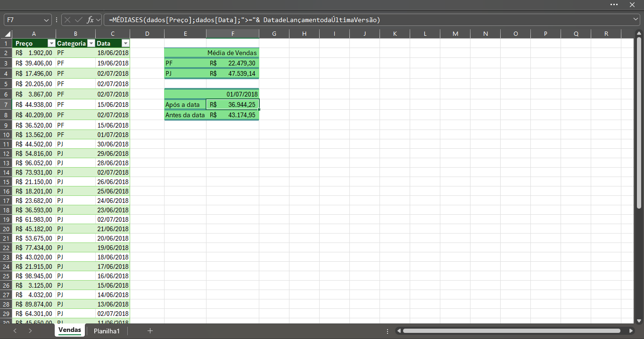Select column A header
Screen dimensions: 644x339
coord(33,33)
